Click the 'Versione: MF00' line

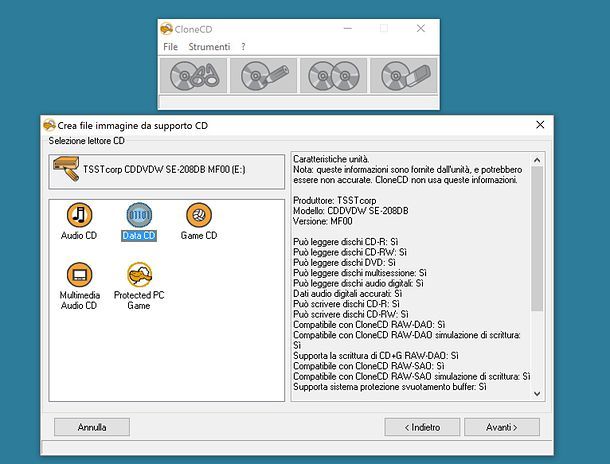[323, 221]
